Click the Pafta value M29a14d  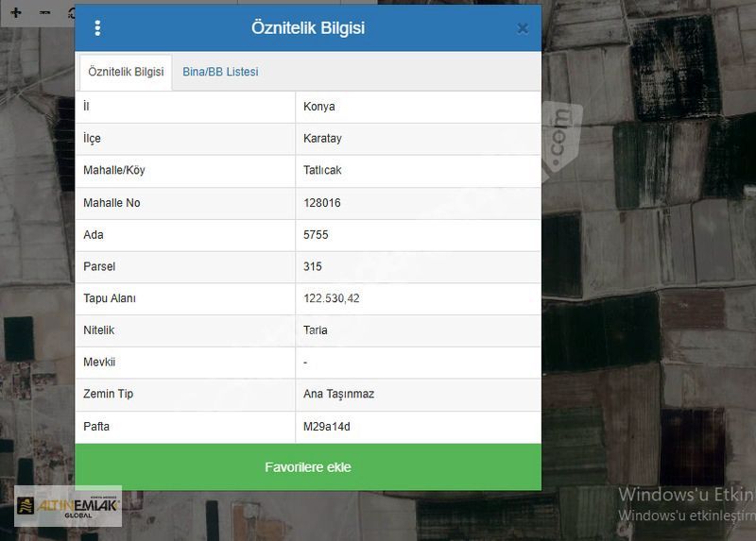[x=326, y=427]
